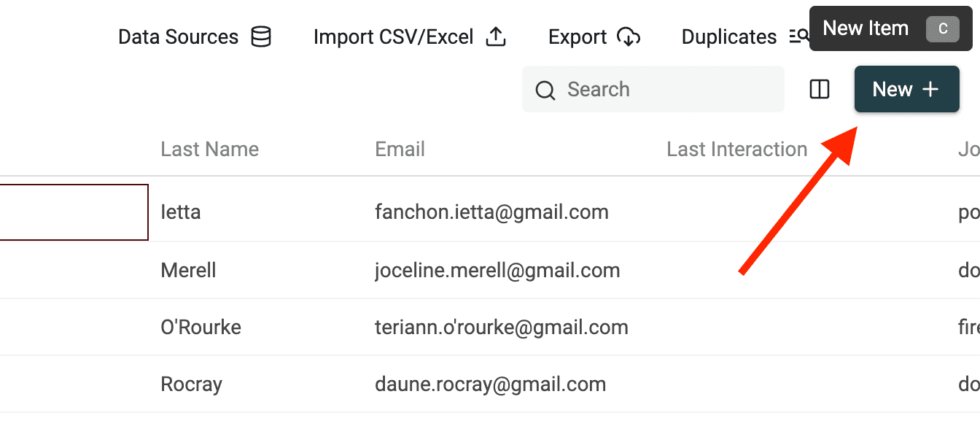Click email joceline.merell@gmail.com
The height and width of the screenshot is (429, 980).
[497, 271]
